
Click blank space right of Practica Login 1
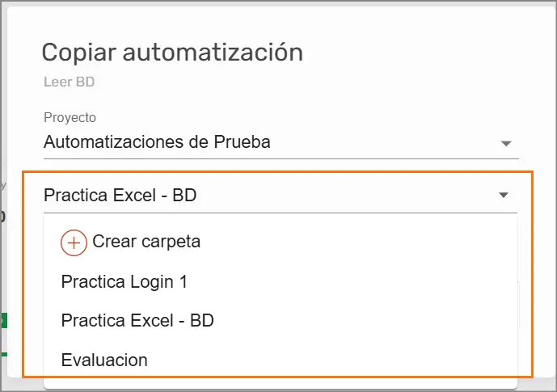click(364, 282)
